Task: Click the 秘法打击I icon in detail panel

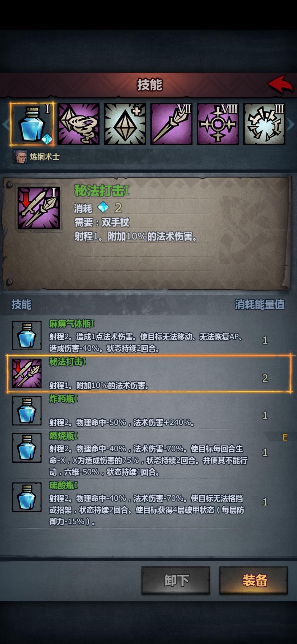Action: [39, 208]
